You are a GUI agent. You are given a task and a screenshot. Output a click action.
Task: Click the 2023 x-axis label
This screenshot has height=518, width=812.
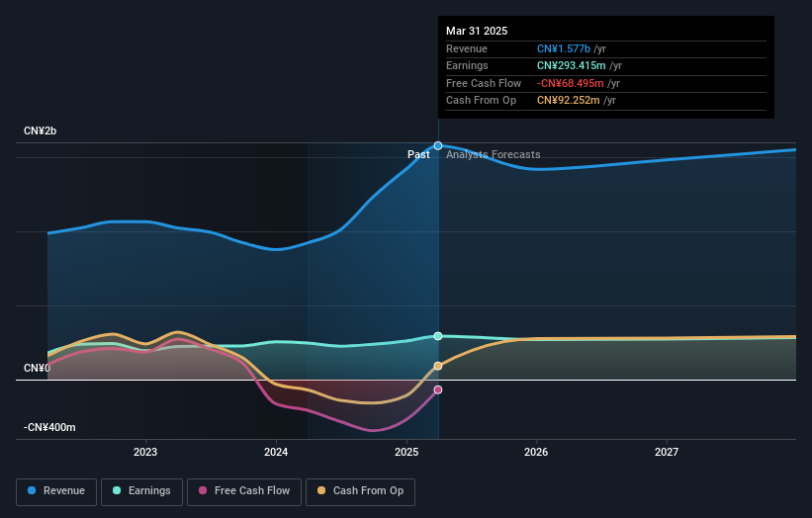point(145,452)
